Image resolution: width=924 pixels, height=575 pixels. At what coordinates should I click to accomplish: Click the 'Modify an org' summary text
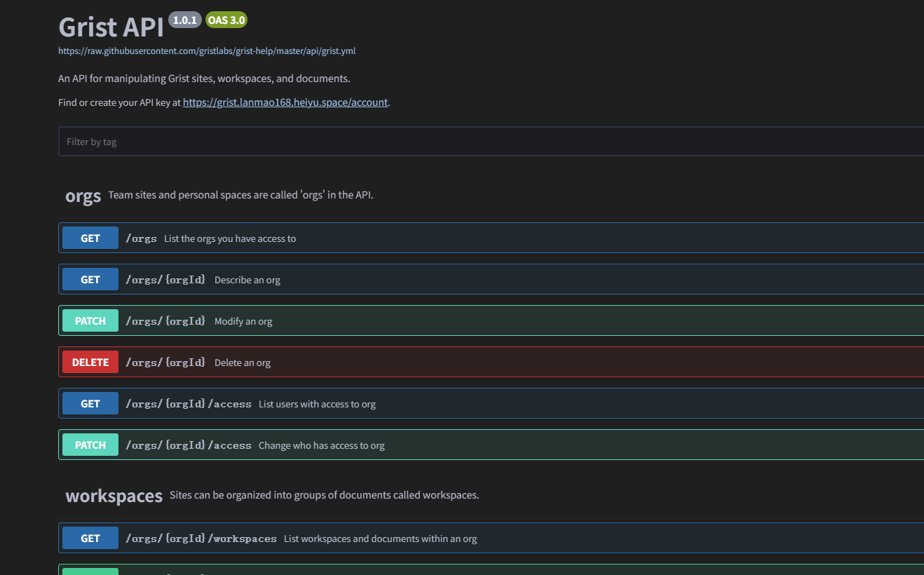243,321
